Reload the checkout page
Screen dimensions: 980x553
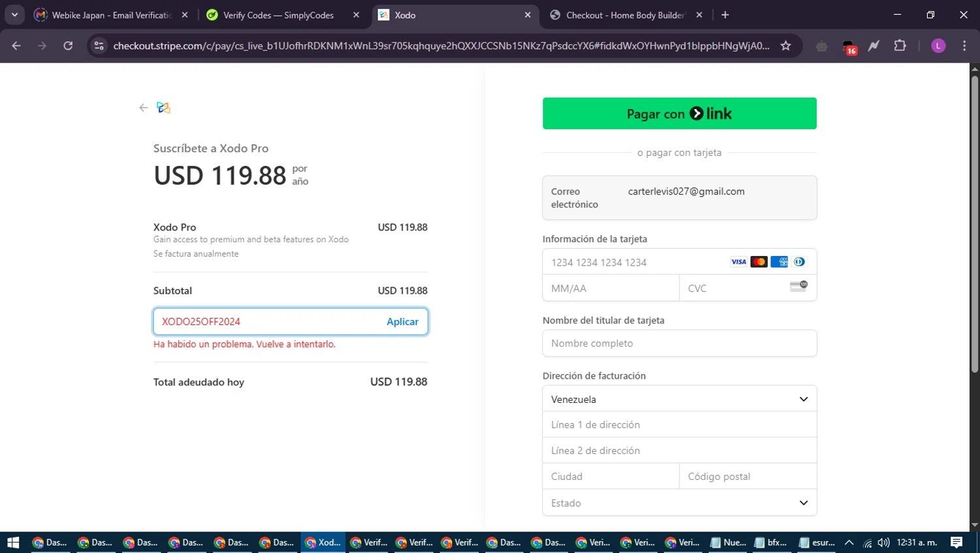pos(68,46)
